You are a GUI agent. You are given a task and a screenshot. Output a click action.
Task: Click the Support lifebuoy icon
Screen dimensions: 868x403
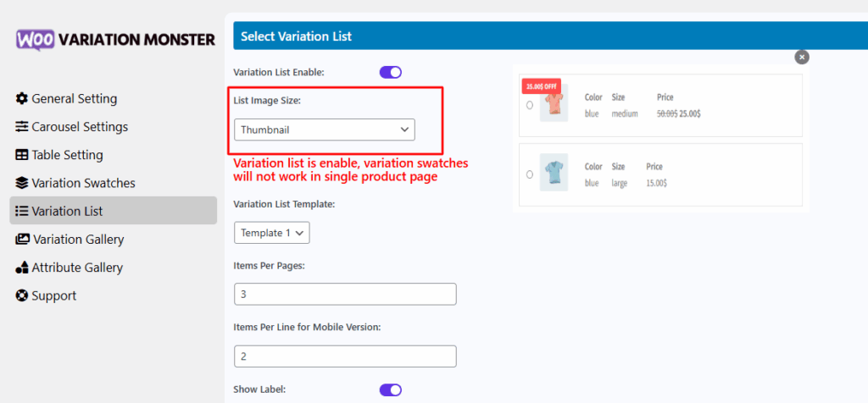click(21, 295)
